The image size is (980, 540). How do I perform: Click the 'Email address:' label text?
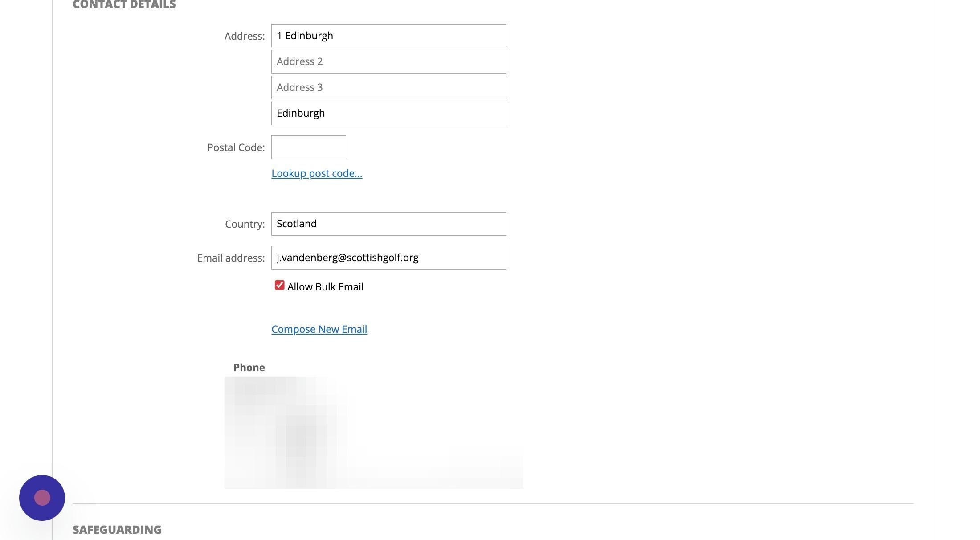231,258
